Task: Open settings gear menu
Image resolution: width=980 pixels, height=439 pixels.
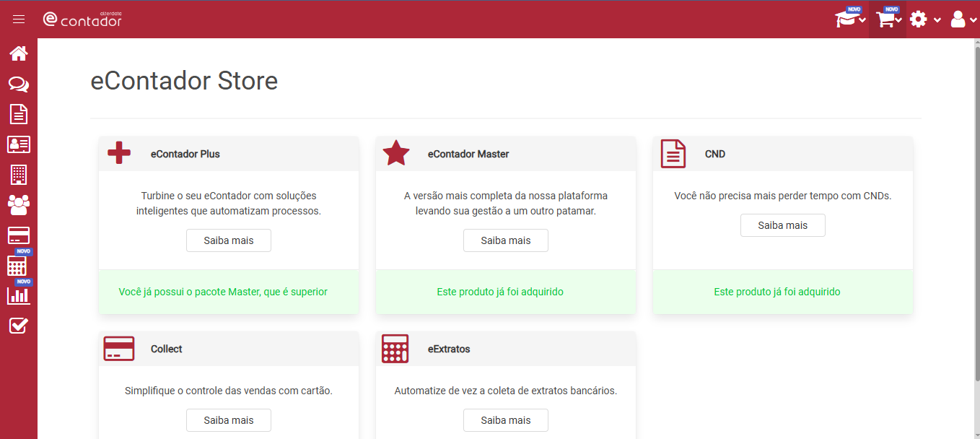Action: [x=919, y=19]
